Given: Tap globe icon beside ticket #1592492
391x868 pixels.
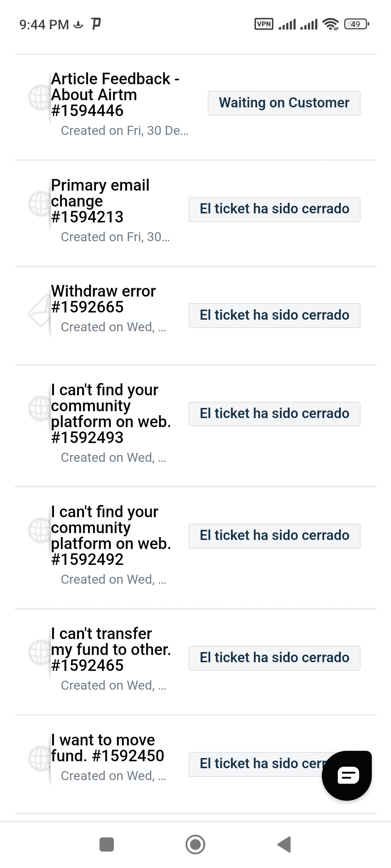Looking at the screenshot, I should tap(39, 531).
